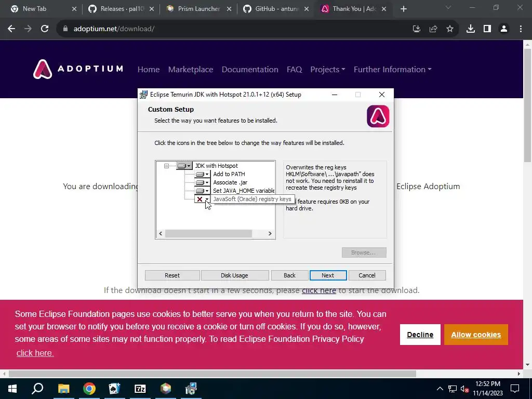Decline cookies on the banner
Screen dimensions: 532x399
click(x=420, y=335)
